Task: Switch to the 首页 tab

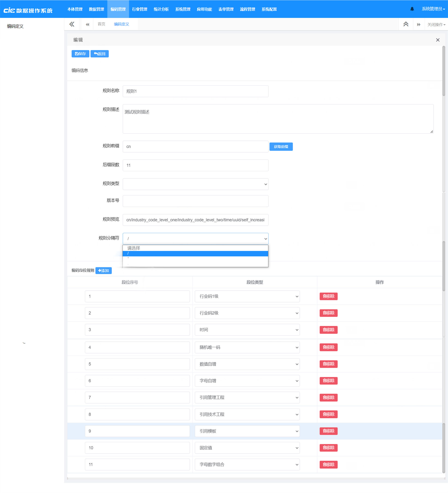Action: click(101, 24)
